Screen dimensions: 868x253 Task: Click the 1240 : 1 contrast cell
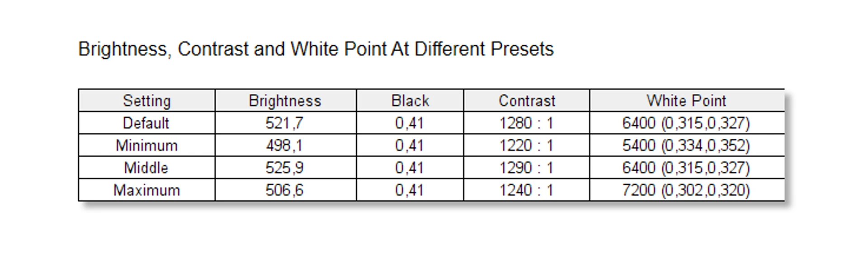(526, 190)
